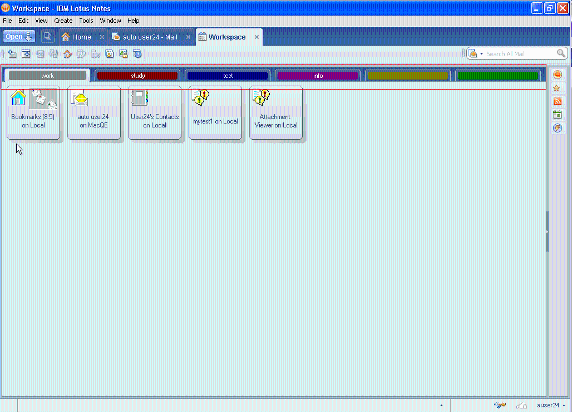
Task: Open the Bookmarks on Local database icon
Action: [x=33, y=113]
